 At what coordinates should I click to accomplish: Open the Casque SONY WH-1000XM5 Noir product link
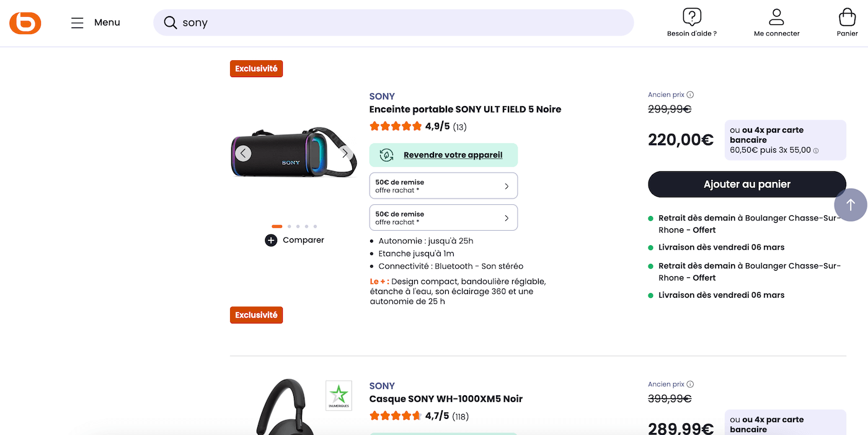coord(445,398)
